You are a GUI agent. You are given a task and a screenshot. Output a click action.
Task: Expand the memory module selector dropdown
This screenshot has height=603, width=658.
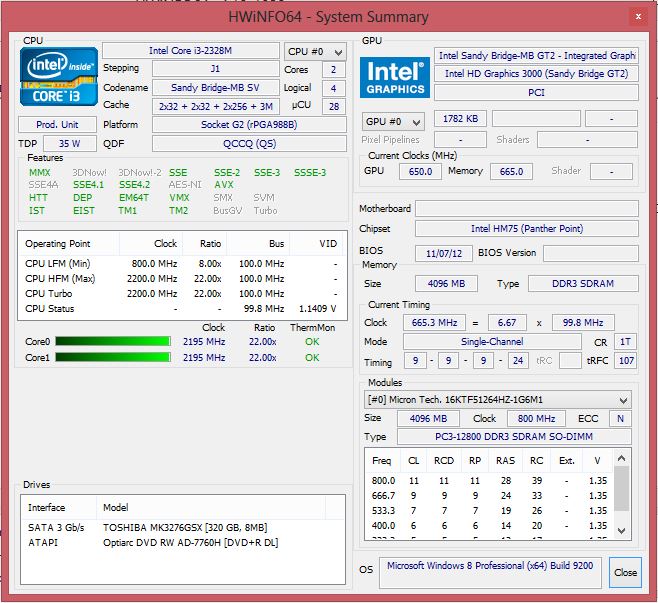(x=498, y=400)
